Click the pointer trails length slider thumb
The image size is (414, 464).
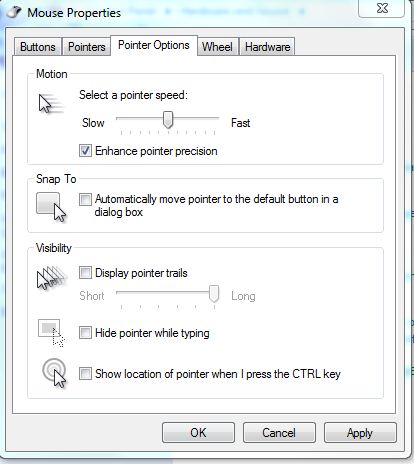tap(214, 294)
